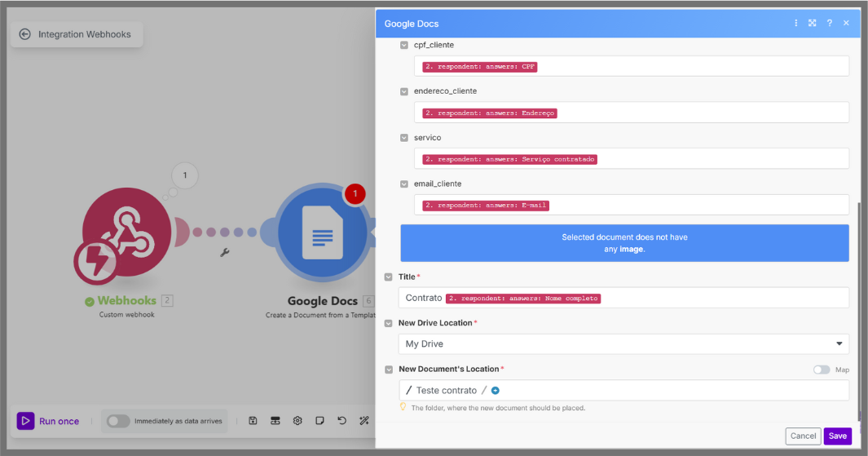Select the Nome completo variable pill in Title
Image resolution: width=868 pixels, height=456 pixels.
[523, 298]
